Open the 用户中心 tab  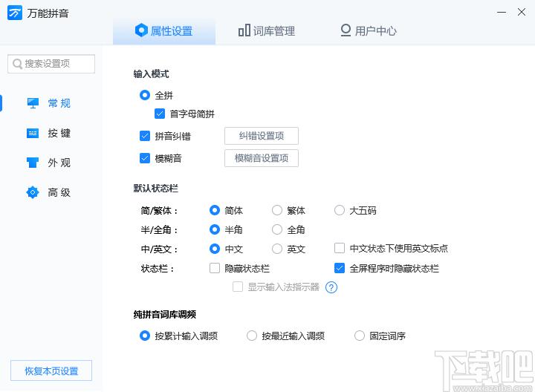point(369,31)
